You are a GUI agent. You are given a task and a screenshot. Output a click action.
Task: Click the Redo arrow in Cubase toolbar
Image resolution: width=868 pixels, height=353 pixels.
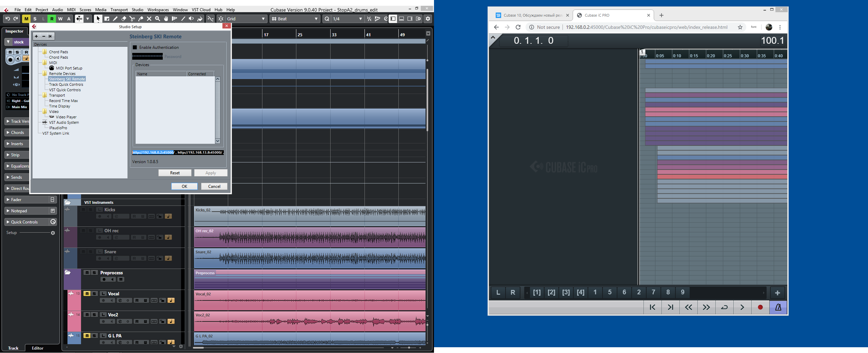coord(16,19)
